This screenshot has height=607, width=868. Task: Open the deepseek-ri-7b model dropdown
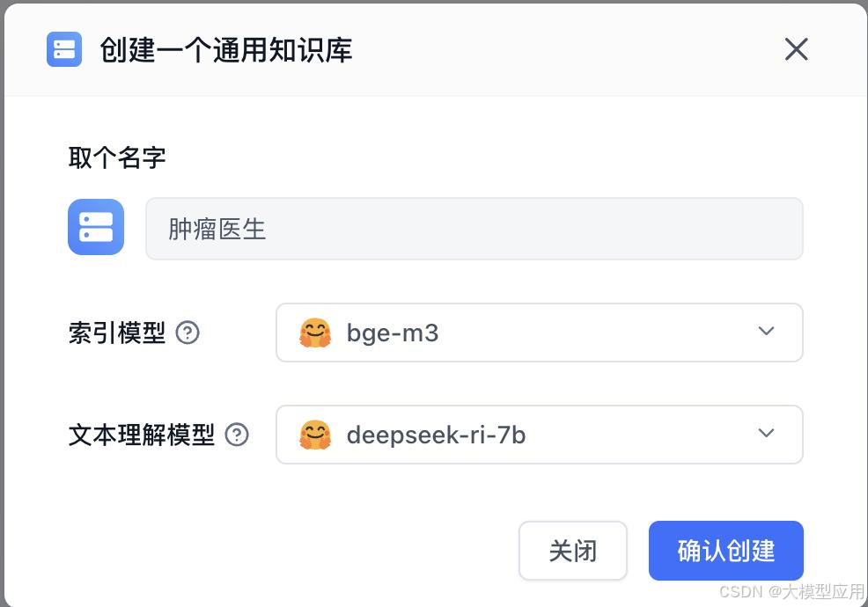(x=539, y=434)
